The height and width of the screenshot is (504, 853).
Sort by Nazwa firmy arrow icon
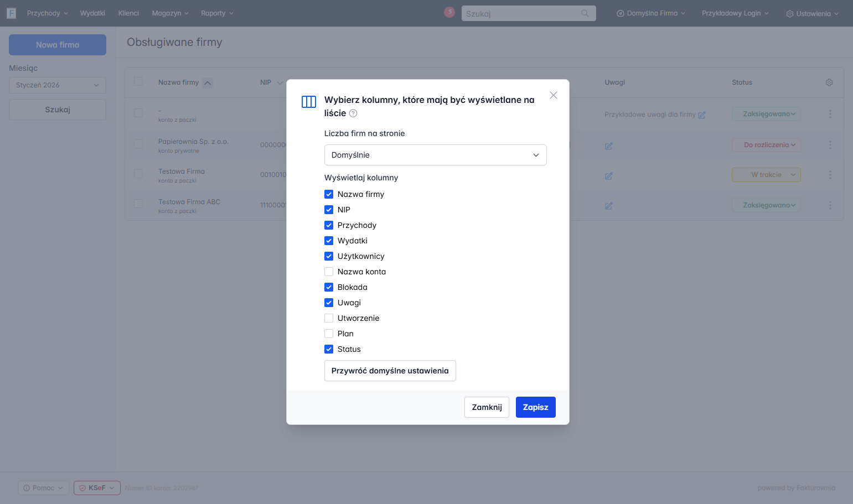click(208, 83)
